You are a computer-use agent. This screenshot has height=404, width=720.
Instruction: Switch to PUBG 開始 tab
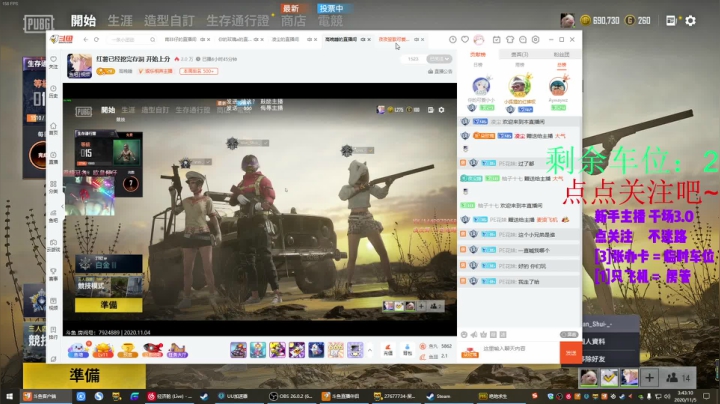[x=83, y=21]
